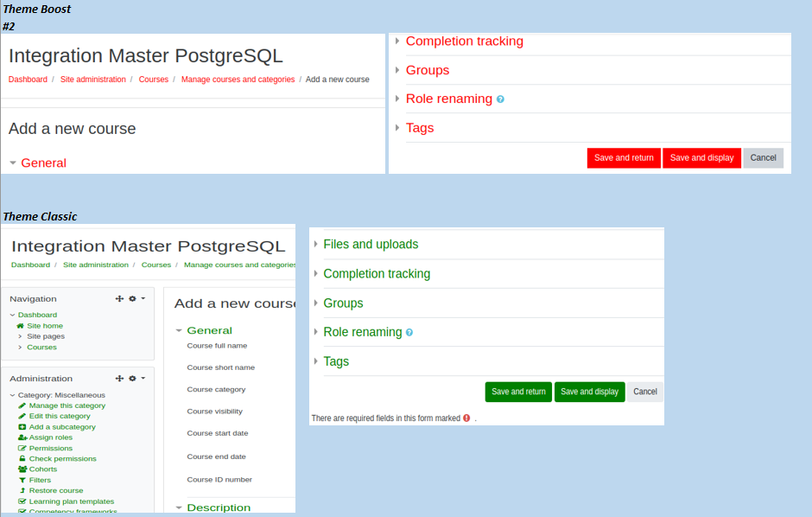
Task: Click the Check permissions lock icon
Action: pos(22,458)
